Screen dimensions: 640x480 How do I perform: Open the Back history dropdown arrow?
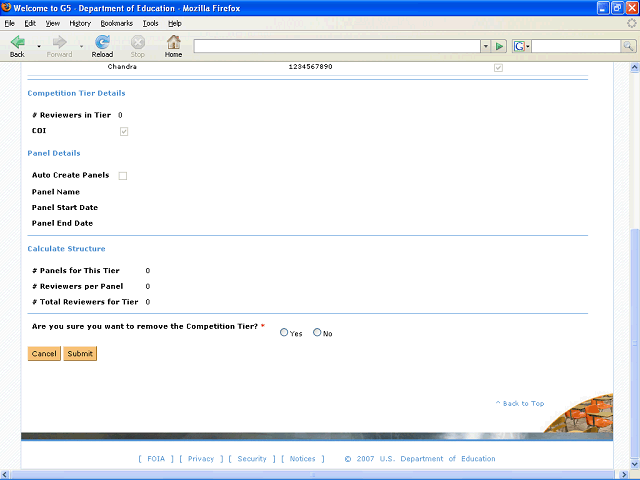[39, 47]
